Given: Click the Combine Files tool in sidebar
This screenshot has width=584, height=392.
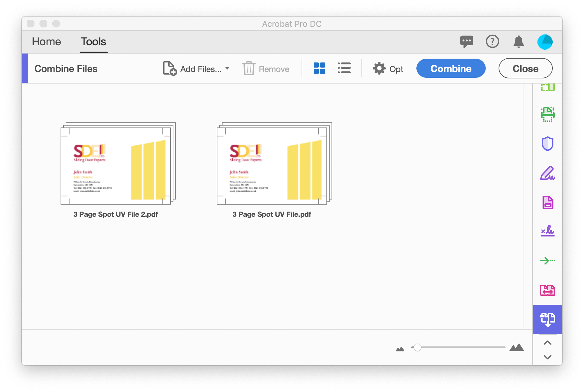Looking at the screenshot, I should point(547,319).
